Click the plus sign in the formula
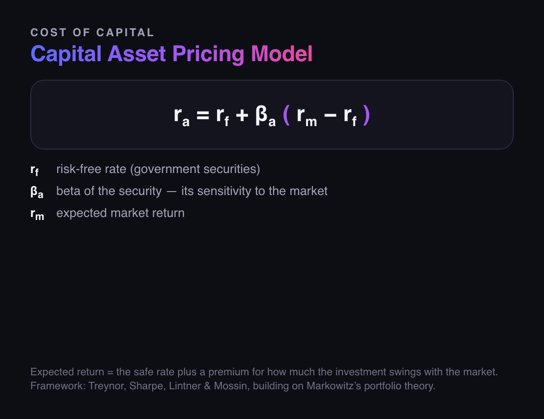Screen dimensions: 544x419 tap(242, 115)
